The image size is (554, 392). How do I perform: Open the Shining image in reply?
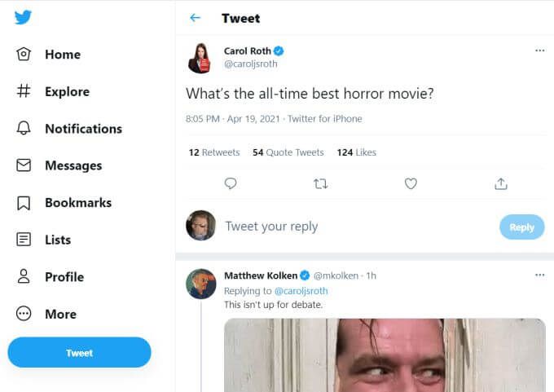(x=385, y=355)
